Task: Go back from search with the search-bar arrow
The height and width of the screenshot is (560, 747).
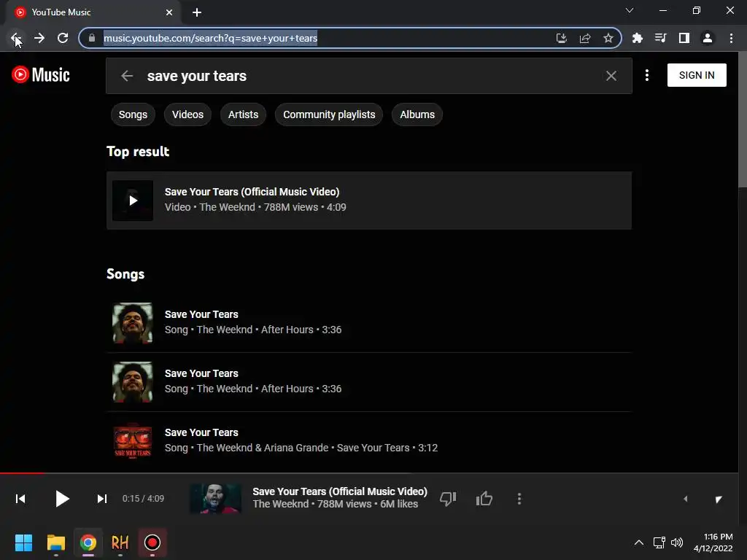Action: click(127, 76)
